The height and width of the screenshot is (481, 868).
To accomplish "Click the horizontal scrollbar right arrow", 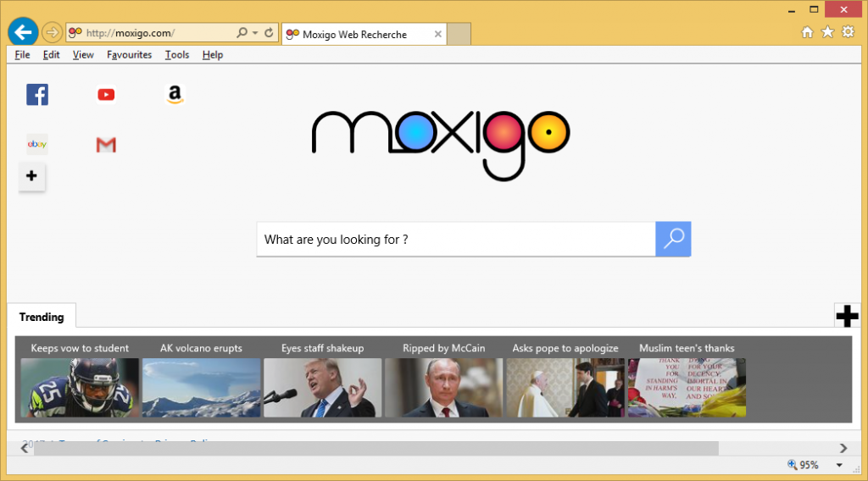I will (x=843, y=448).
